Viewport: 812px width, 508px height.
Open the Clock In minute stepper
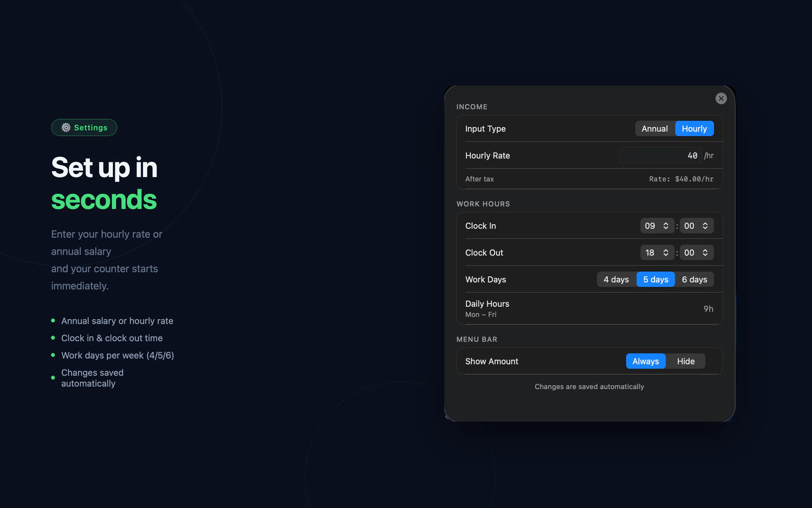click(697, 226)
